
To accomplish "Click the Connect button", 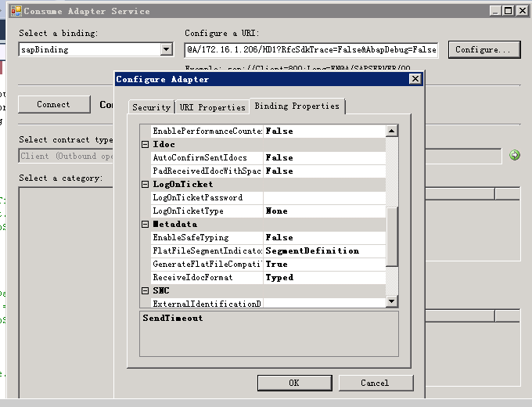I will click(x=53, y=104).
